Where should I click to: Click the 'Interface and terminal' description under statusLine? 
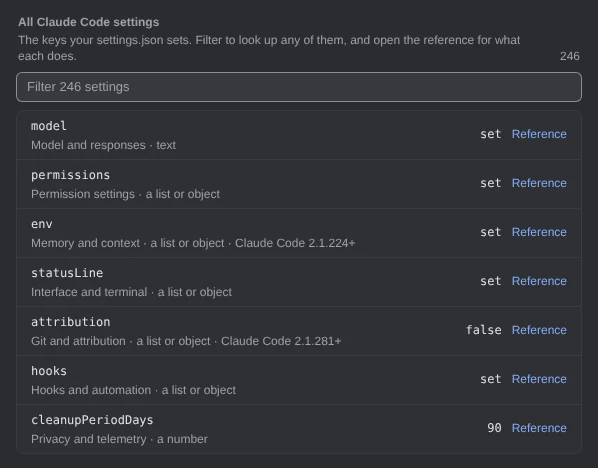click(131, 292)
